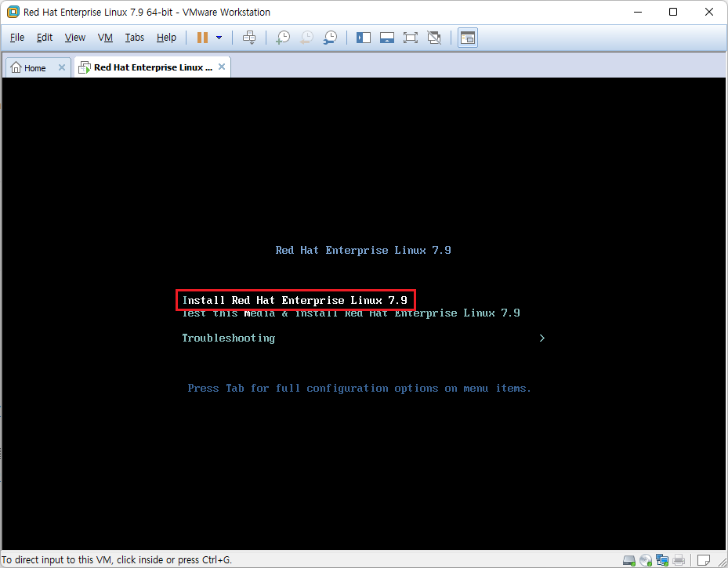The height and width of the screenshot is (568, 728).
Task: Expand the power options dropdown arrow
Action: [x=219, y=38]
